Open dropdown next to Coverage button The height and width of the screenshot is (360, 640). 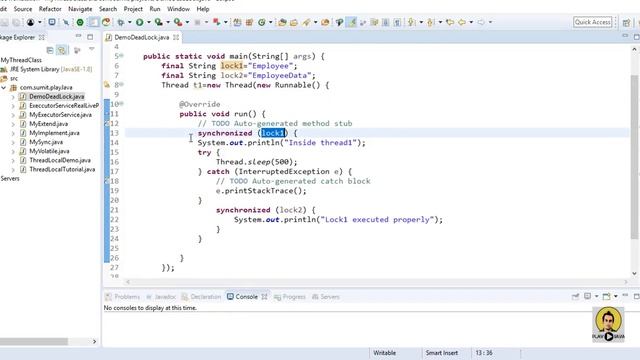click(x=168, y=22)
